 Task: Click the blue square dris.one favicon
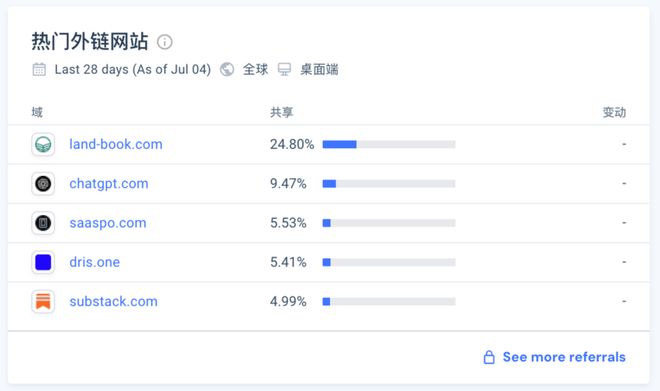coord(43,262)
